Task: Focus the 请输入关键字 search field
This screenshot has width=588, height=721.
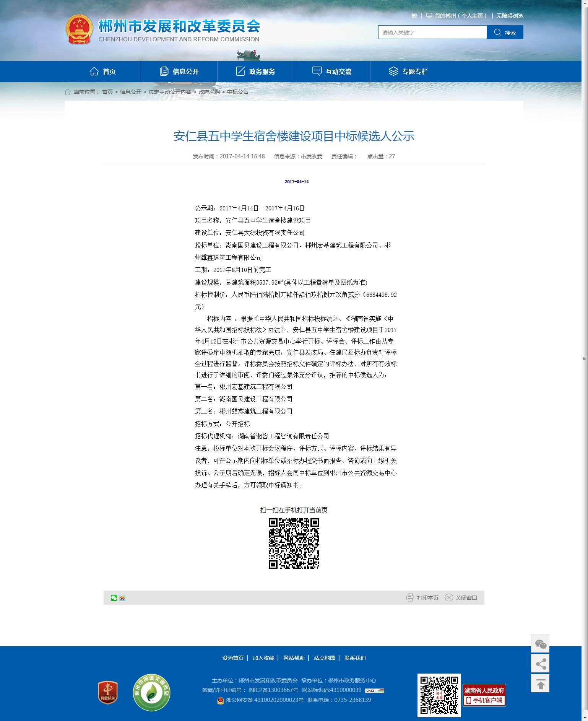Action: point(432,32)
